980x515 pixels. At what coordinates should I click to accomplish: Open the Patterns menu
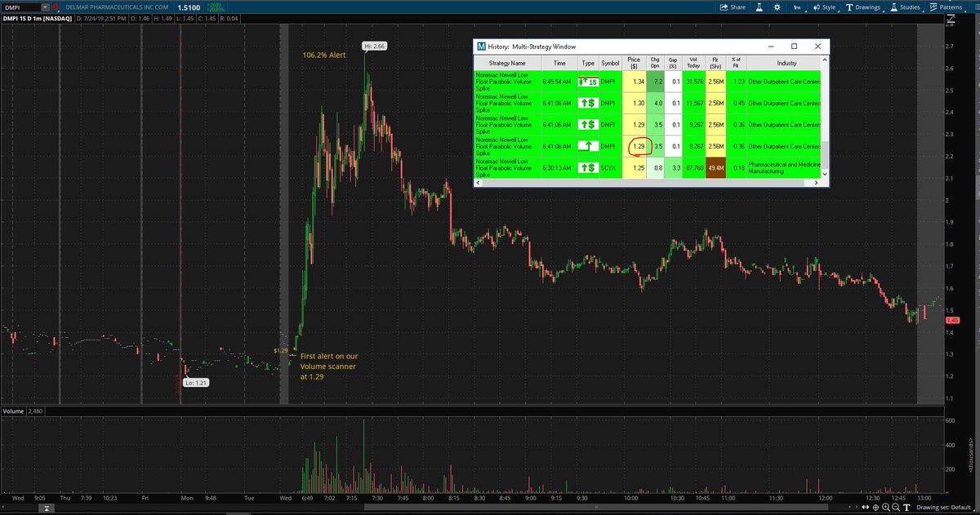[947, 7]
